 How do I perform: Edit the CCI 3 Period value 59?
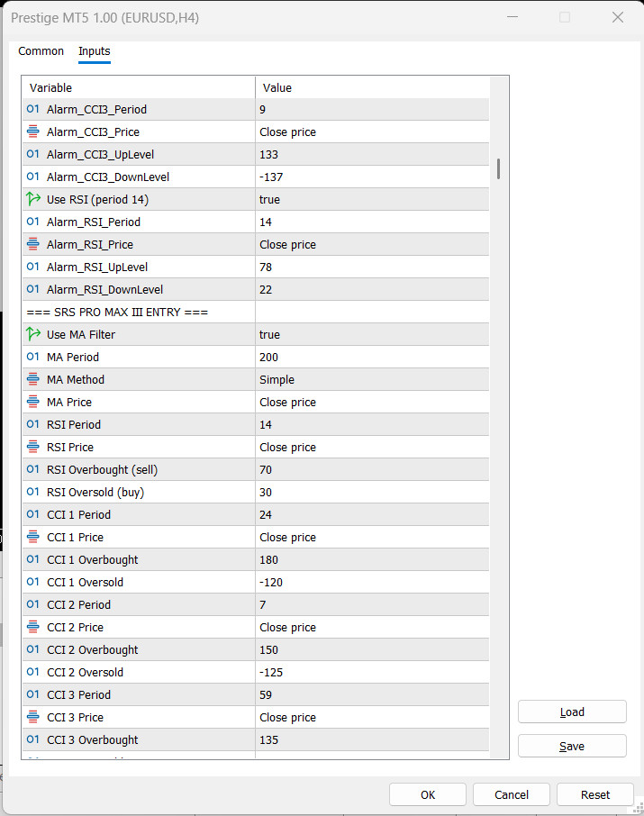pos(372,694)
